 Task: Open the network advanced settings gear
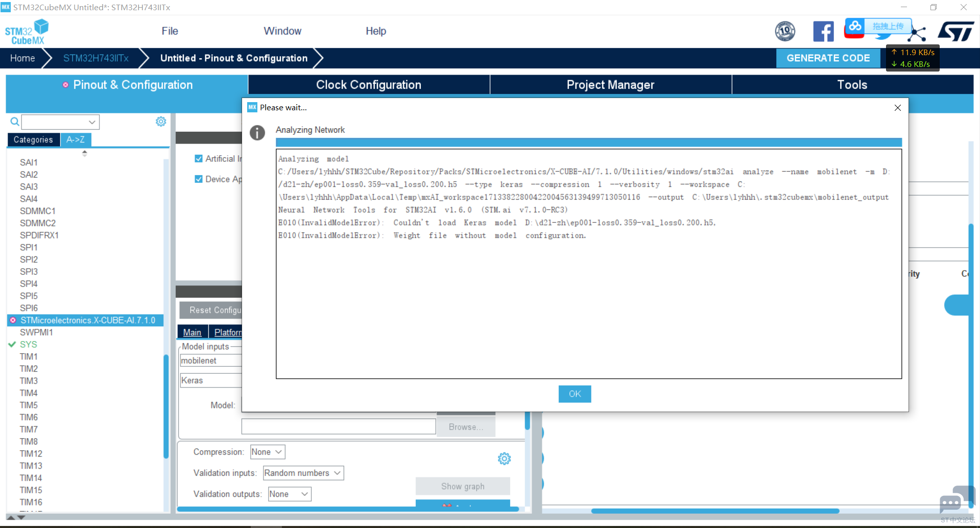pos(504,459)
